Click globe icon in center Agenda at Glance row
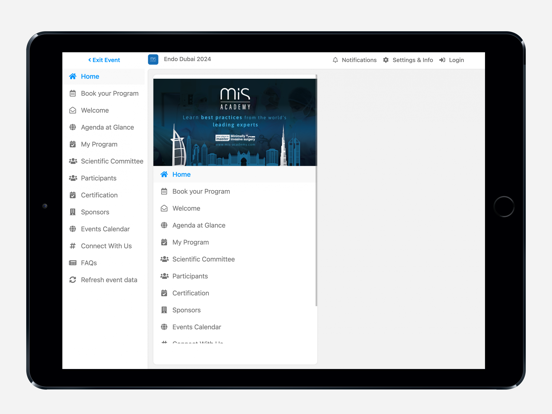The height and width of the screenshot is (414, 552). pyautogui.click(x=164, y=225)
